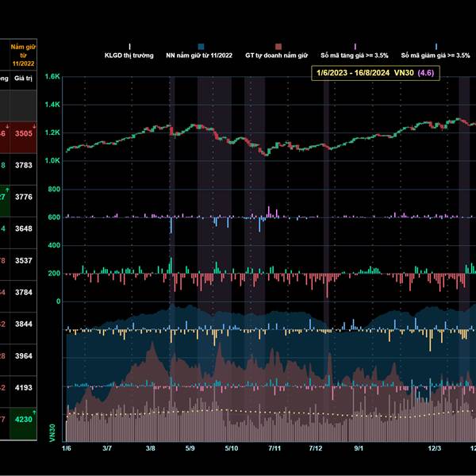Click the 1.4K y-axis label

(x=52, y=105)
